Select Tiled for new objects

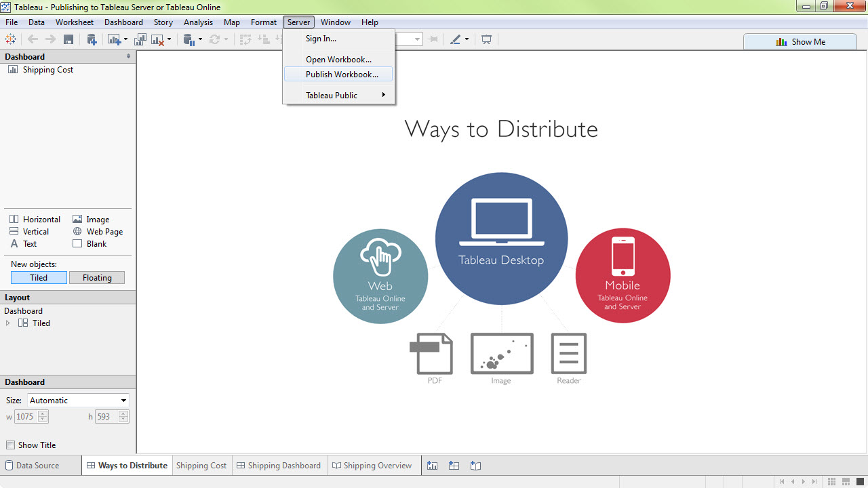[x=39, y=277]
